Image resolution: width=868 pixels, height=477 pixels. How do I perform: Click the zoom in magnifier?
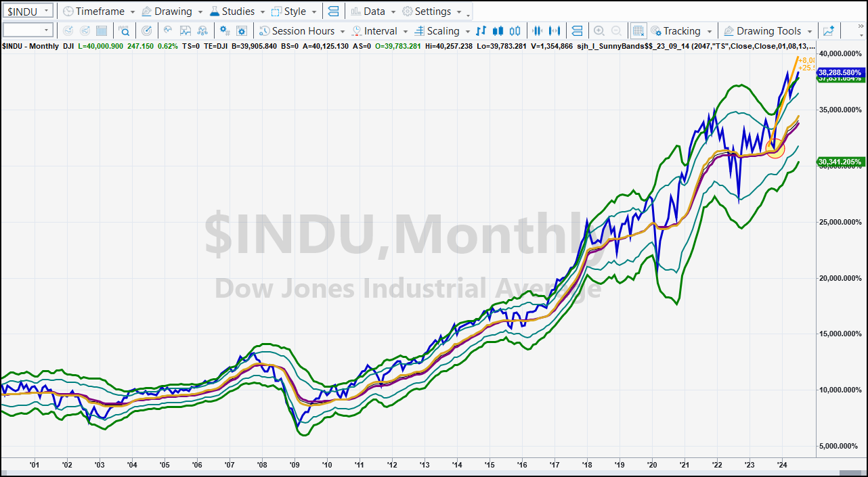(599, 31)
